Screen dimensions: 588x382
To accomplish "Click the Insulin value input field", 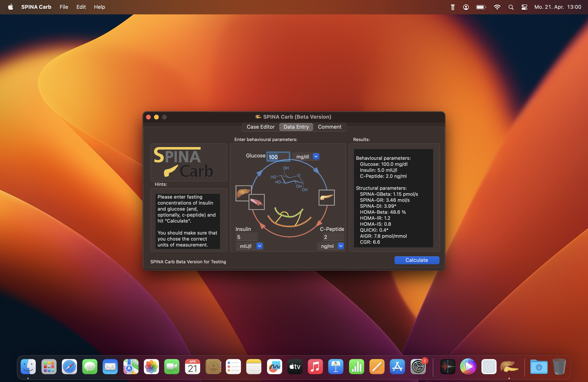I will tap(247, 237).
